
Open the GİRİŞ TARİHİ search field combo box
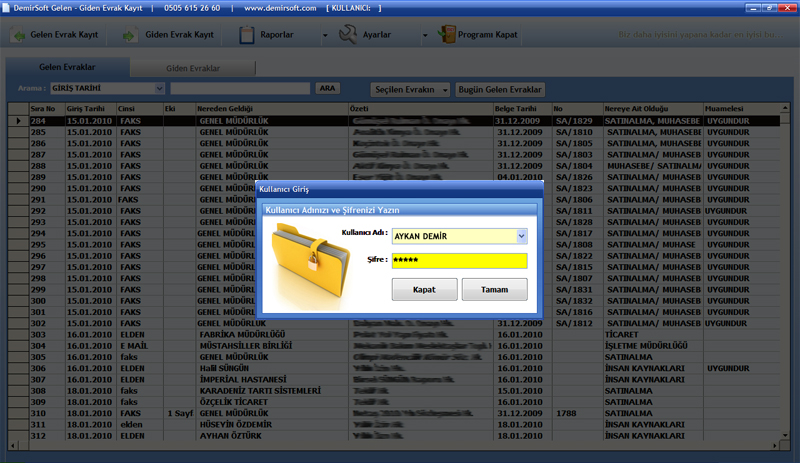point(108,88)
